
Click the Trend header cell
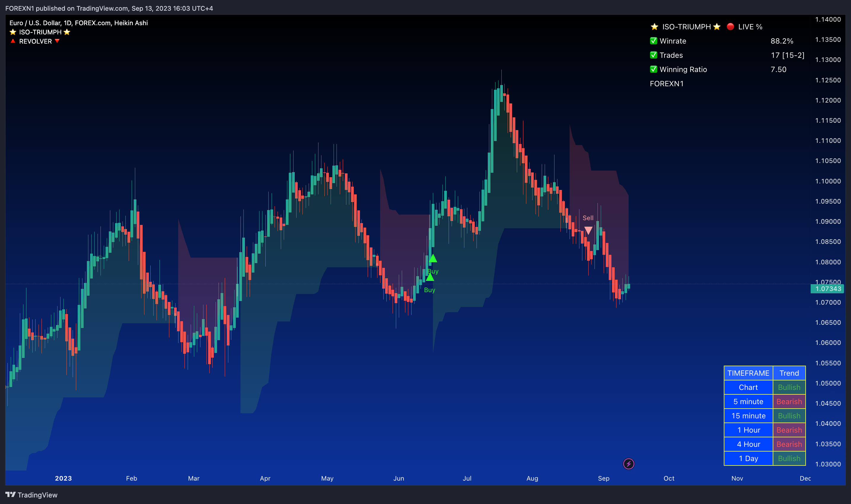789,373
